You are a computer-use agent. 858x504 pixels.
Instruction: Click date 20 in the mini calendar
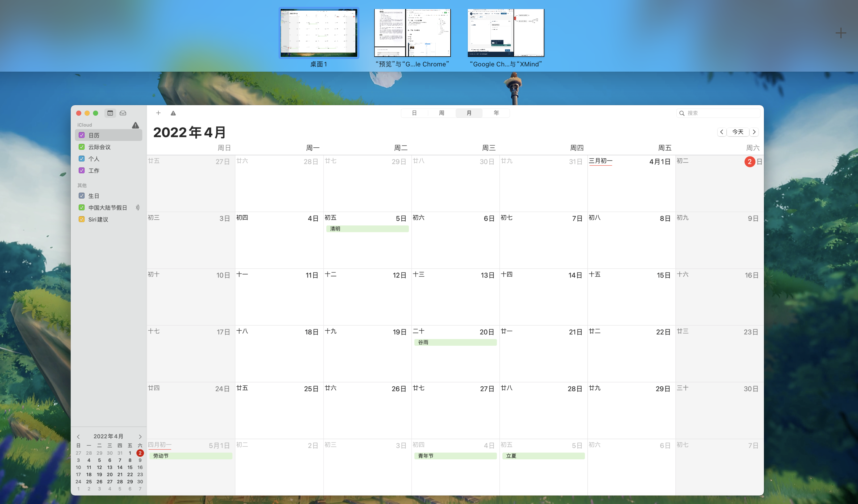(x=110, y=475)
